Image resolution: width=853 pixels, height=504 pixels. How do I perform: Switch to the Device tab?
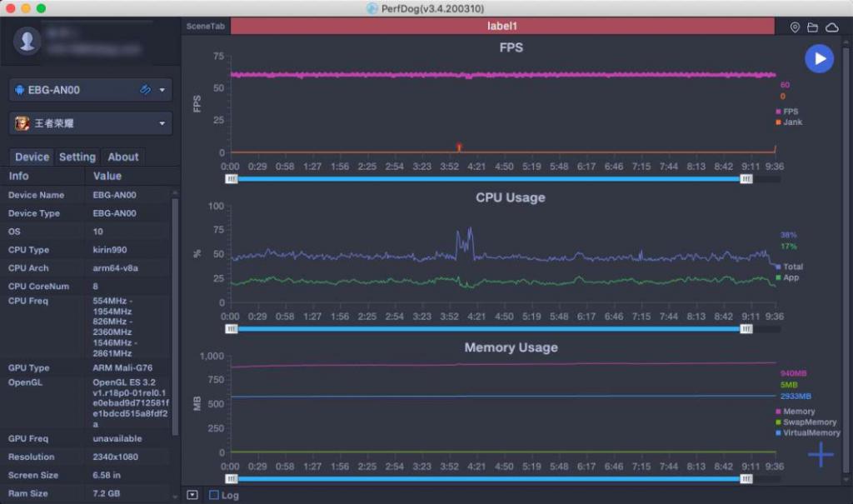32,157
